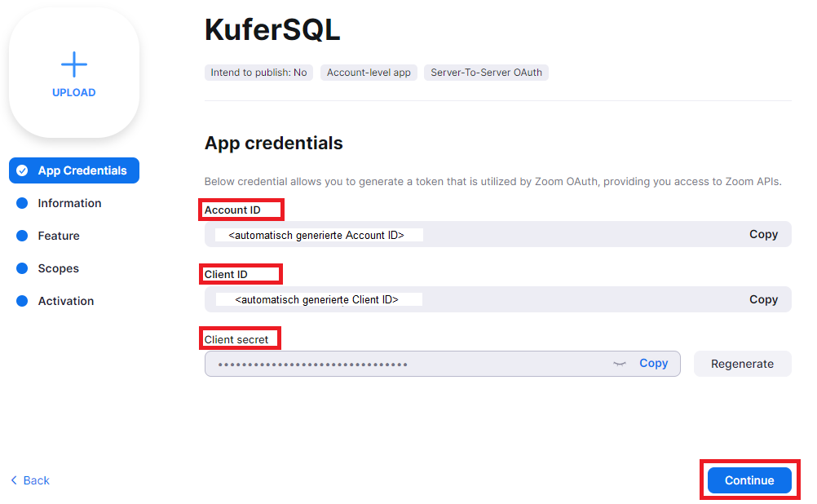Open the App Credentials step

74,170
